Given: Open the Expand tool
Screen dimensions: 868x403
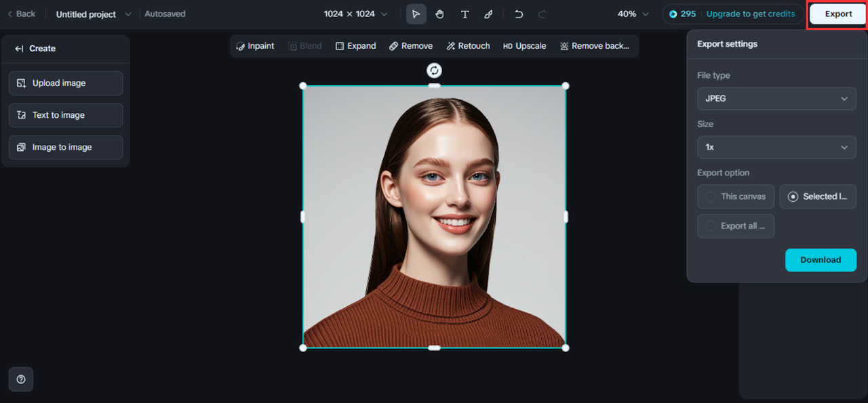Looking at the screenshot, I should point(355,46).
